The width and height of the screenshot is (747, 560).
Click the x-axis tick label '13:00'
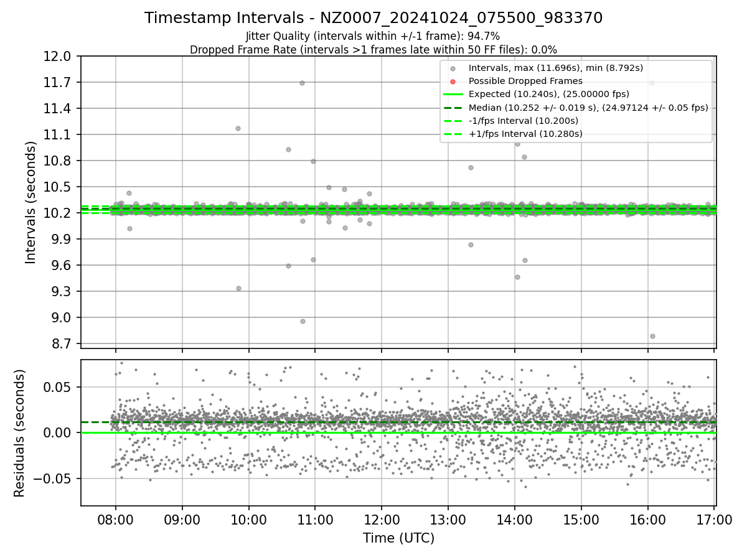tap(448, 520)
